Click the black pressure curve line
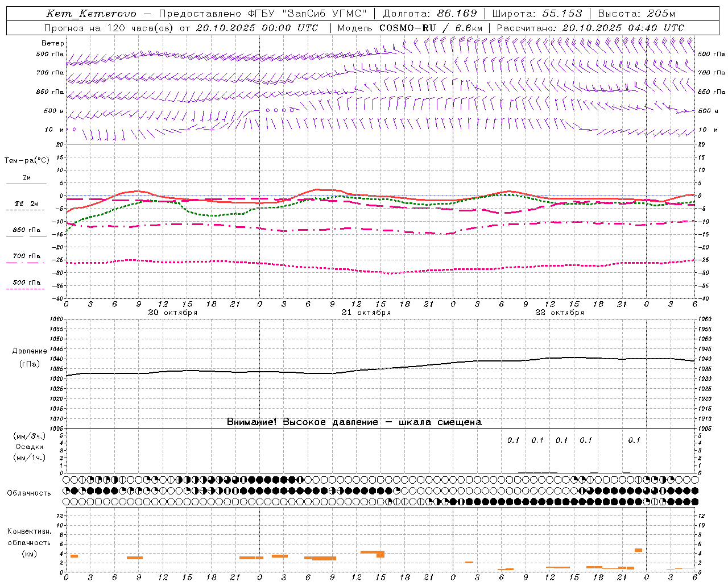 pos(381,369)
